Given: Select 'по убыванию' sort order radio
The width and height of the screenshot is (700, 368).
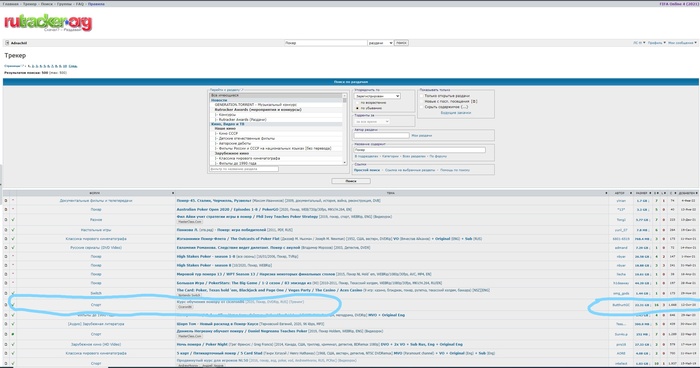Looking at the screenshot, I should (x=357, y=108).
